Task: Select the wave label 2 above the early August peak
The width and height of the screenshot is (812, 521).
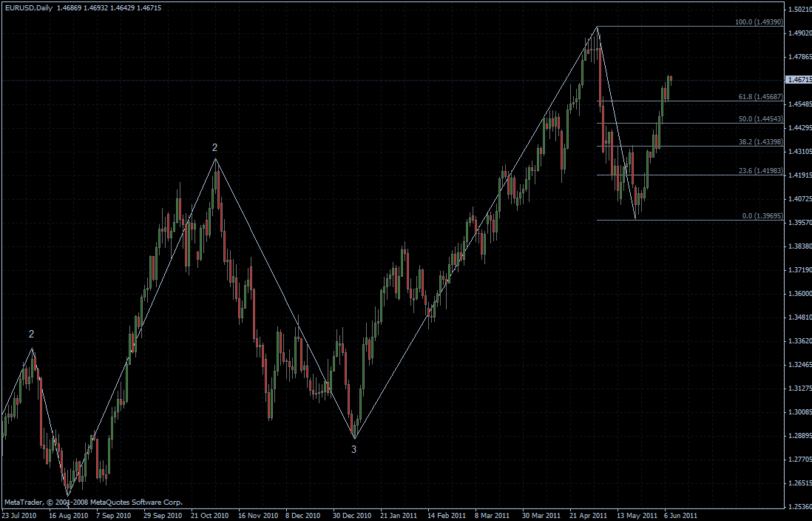Action: (x=32, y=334)
